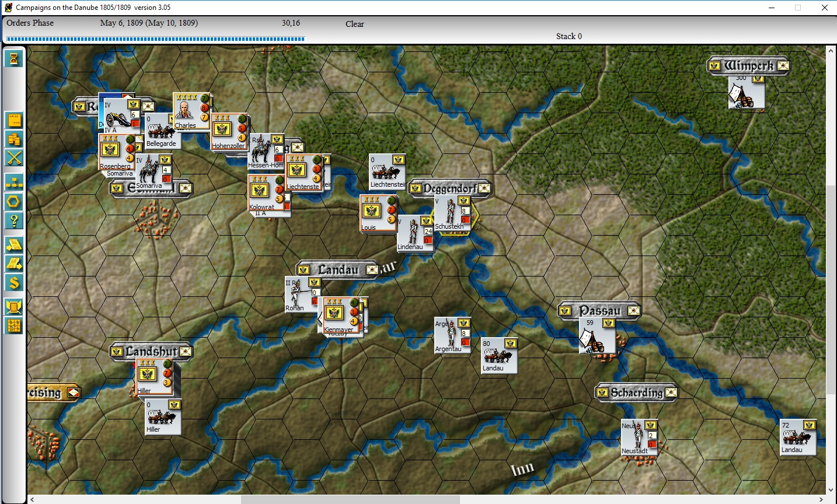Click the Landshut town label
This screenshot has width=837, height=504.
151,351
